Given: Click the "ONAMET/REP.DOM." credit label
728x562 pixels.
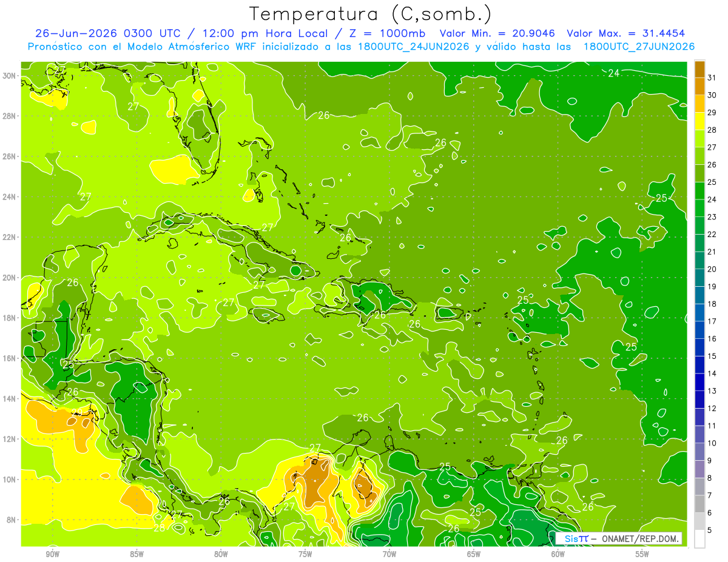Looking at the screenshot, I should point(640,538).
